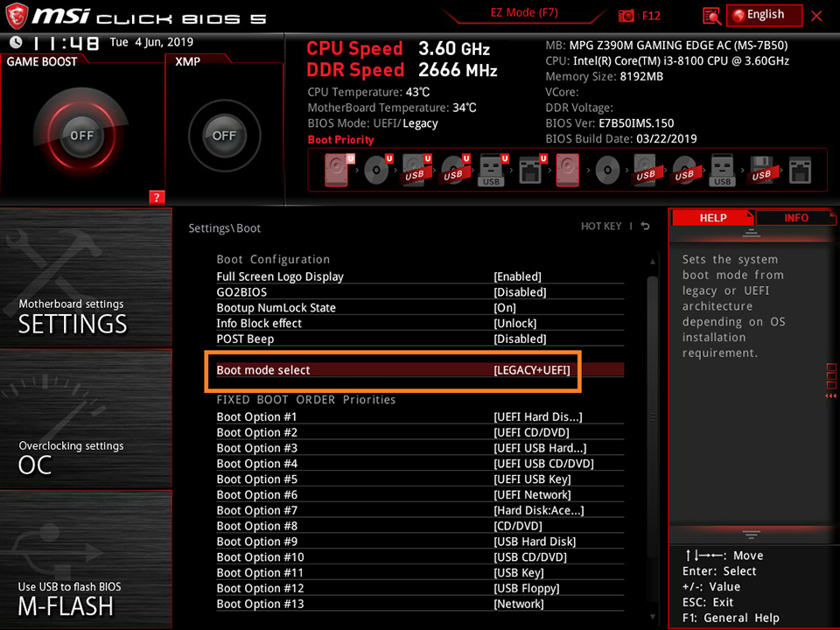Select the Boot Option #4 row
840x630 pixels.
[x=420, y=464]
